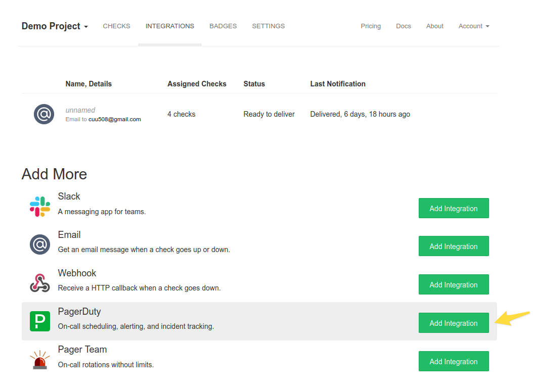Open the Docs page
Screen dimensions: 533x392
pyautogui.click(x=403, y=26)
